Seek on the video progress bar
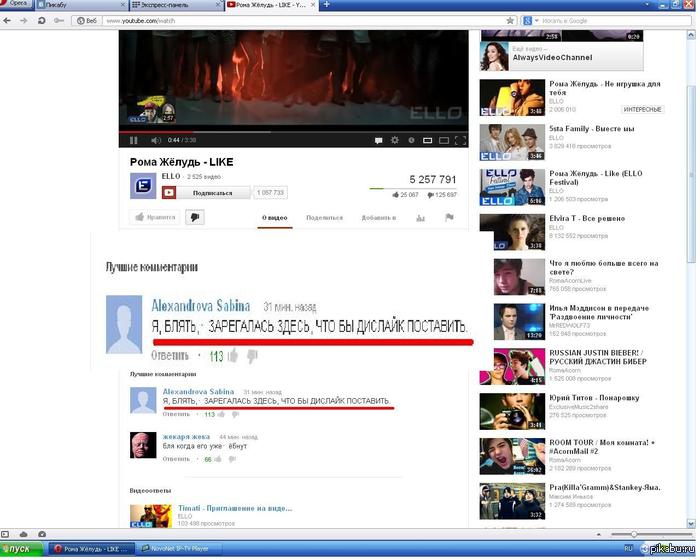The width and height of the screenshot is (700, 560). pos(293,132)
